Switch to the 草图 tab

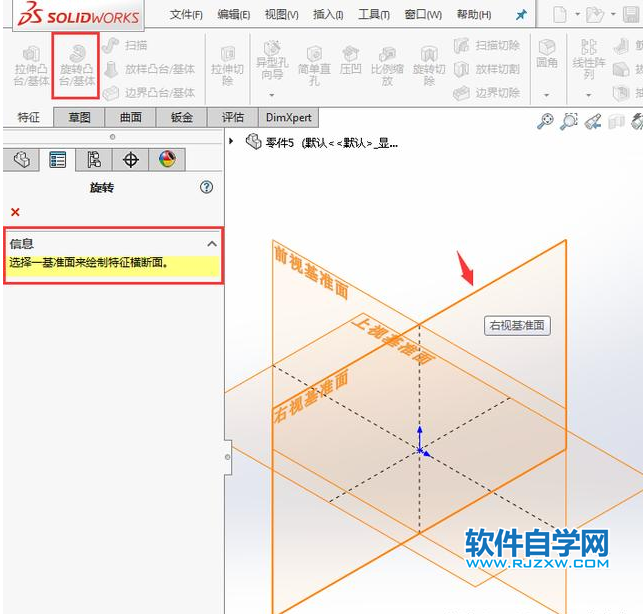click(79, 118)
